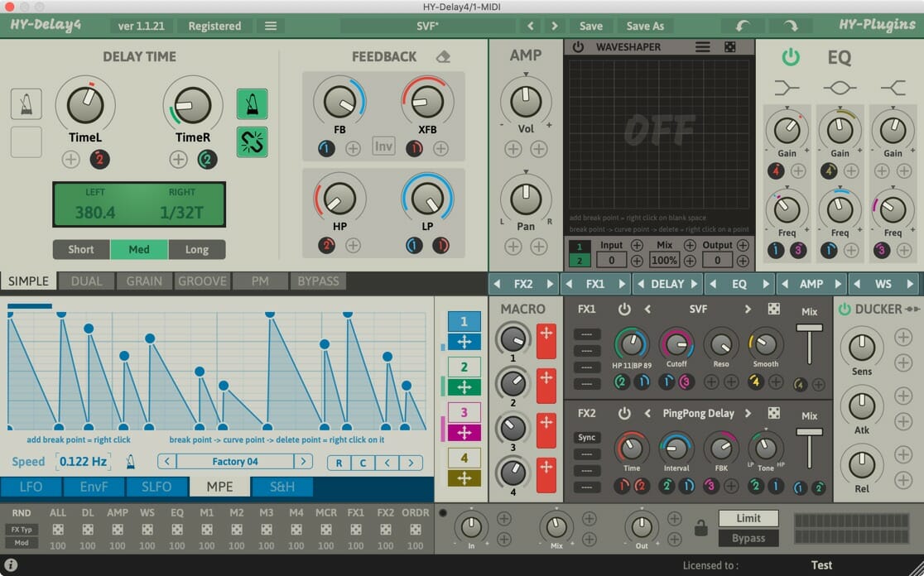
Task: Toggle FX1 power button
Action: tap(624, 309)
